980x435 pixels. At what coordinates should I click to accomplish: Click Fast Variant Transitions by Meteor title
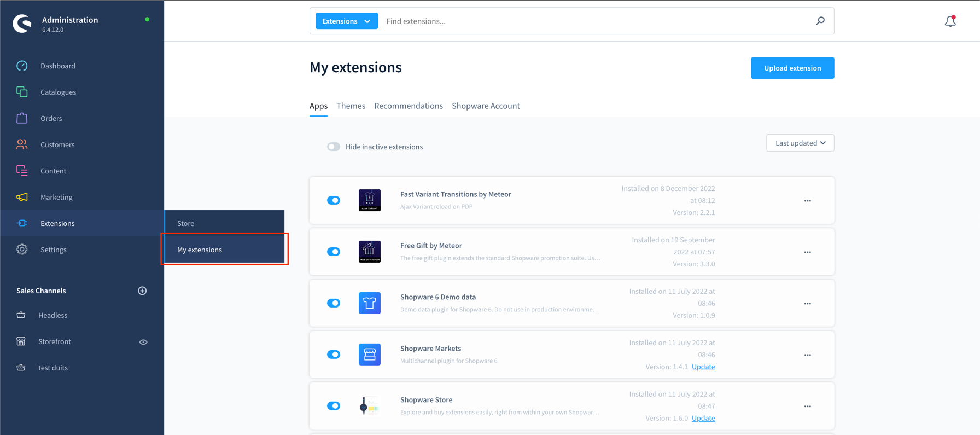pyautogui.click(x=456, y=194)
